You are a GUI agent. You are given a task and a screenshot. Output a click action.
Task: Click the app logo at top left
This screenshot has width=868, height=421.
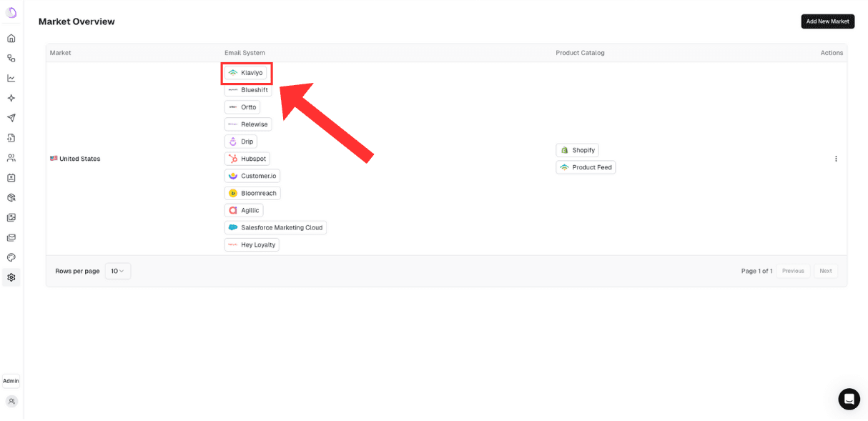(x=11, y=13)
